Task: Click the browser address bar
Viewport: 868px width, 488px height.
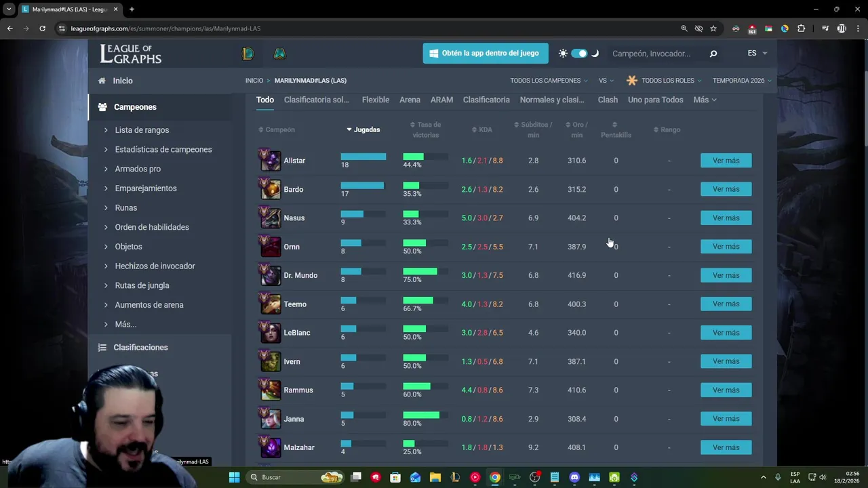Action: click(366, 28)
